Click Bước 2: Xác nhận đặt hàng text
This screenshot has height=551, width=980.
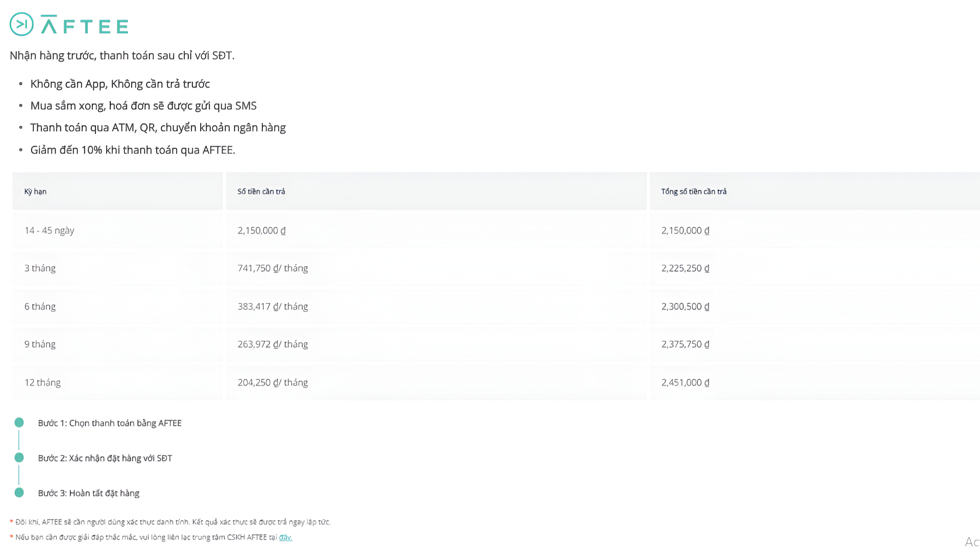click(105, 458)
